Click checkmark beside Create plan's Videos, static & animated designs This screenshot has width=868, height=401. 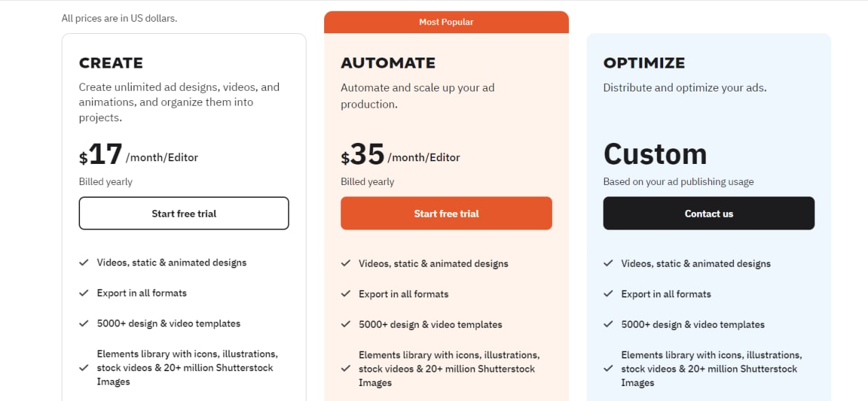pos(84,262)
